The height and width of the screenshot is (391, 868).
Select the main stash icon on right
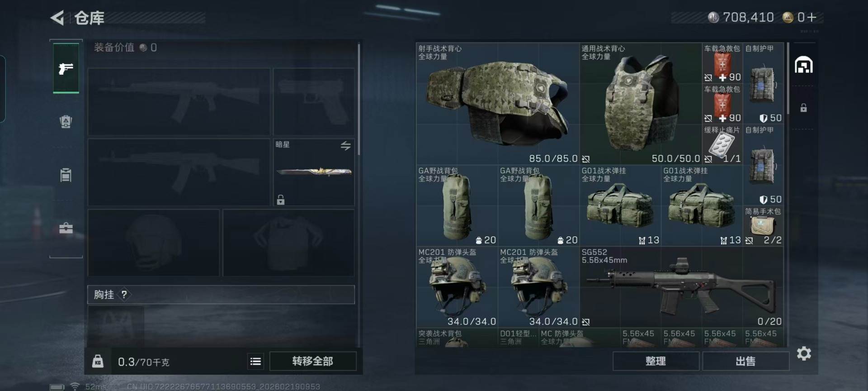(804, 65)
